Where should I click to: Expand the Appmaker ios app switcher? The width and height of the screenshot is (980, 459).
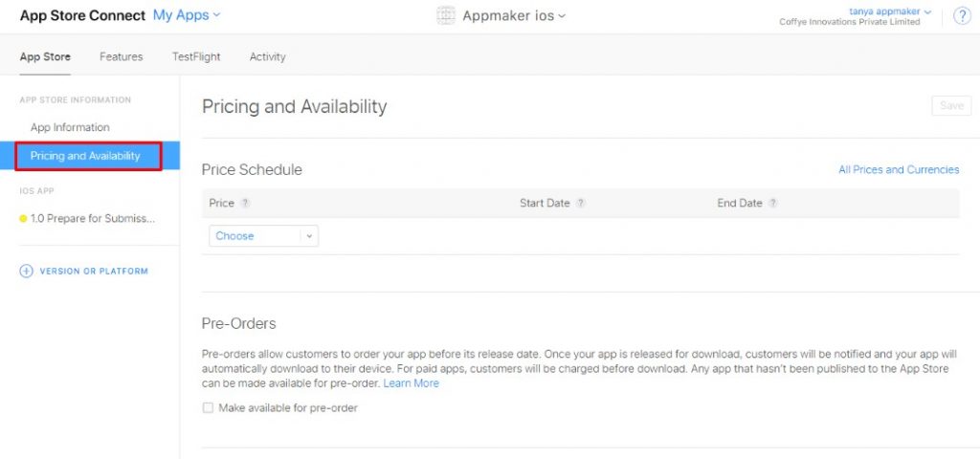pyautogui.click(x=514, y=15)
